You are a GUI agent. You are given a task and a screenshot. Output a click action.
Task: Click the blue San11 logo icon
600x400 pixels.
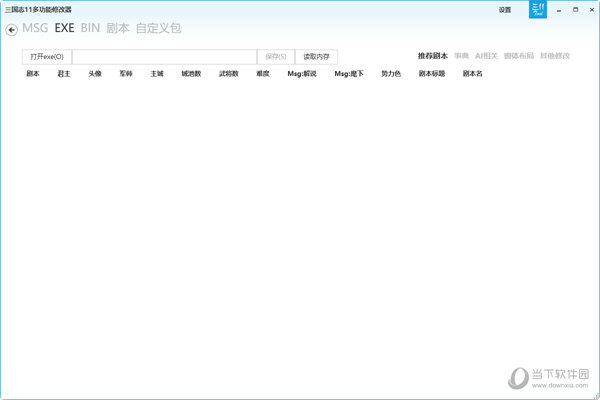pyautogui.click(x=538, y=9)
